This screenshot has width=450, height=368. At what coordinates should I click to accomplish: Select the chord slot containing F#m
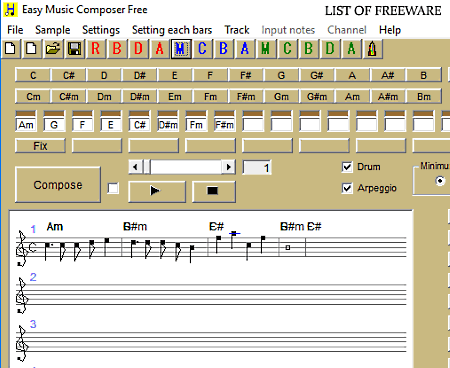pos(224,125)
